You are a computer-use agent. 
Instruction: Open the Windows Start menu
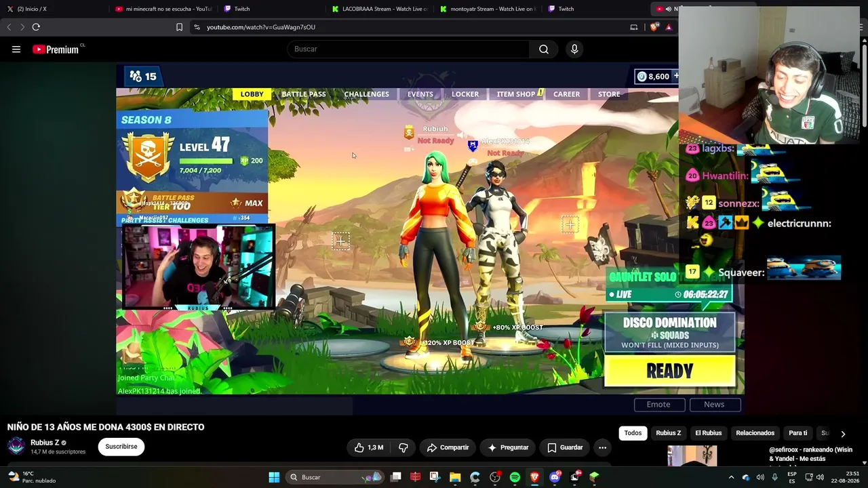[x=274, y=477]
